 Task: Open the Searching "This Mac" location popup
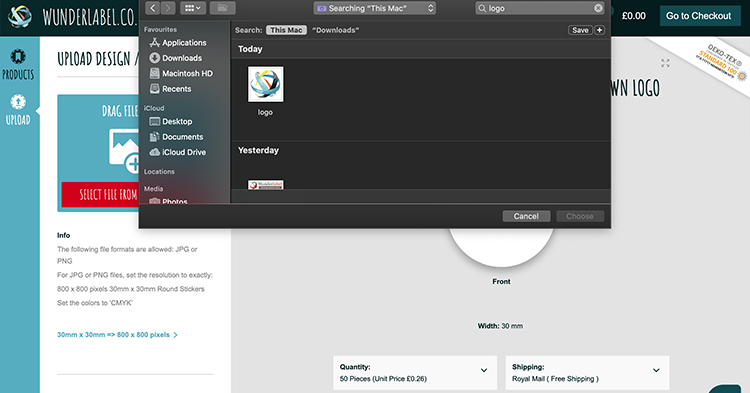click(375, 8)
